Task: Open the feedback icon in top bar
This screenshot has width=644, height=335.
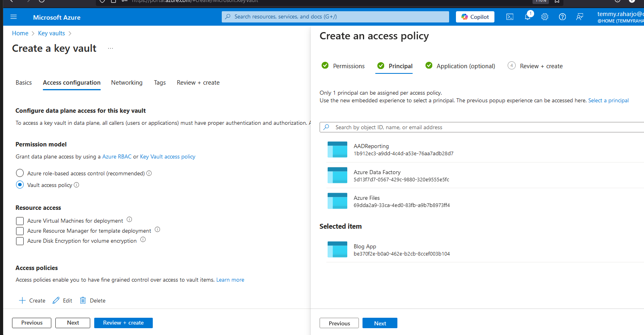Action: (579, 17)
